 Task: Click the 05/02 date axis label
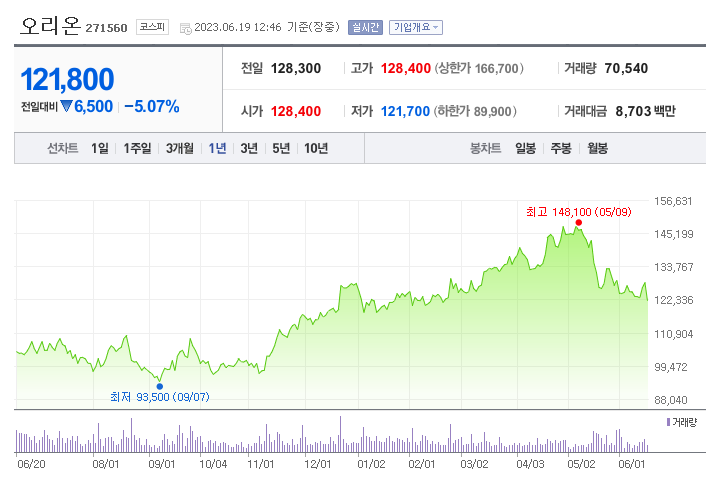[581, 464]
